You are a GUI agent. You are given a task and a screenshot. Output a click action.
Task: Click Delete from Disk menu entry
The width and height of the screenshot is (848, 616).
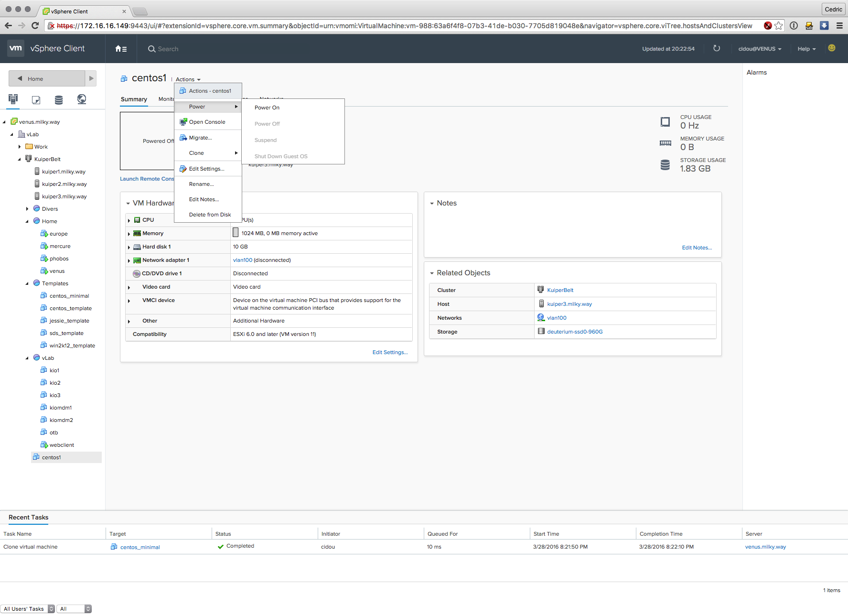tap(210, 215)
